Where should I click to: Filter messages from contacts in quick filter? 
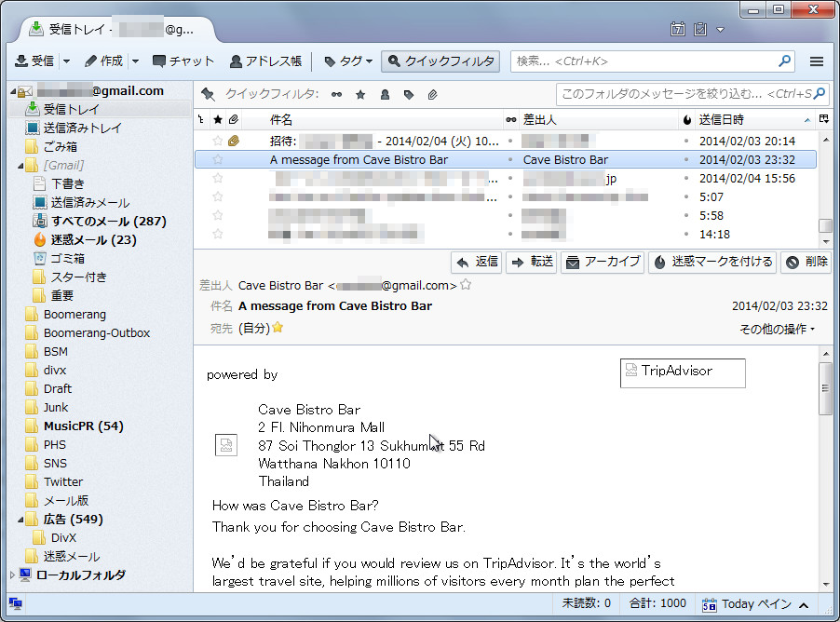[x=386, y=93]
